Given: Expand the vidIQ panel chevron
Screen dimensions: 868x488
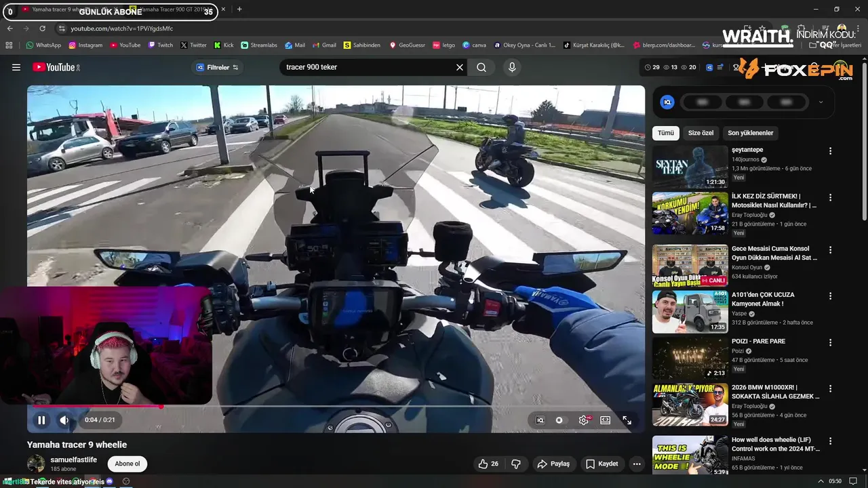Looking at the screenshot, I should coord(821,102).
